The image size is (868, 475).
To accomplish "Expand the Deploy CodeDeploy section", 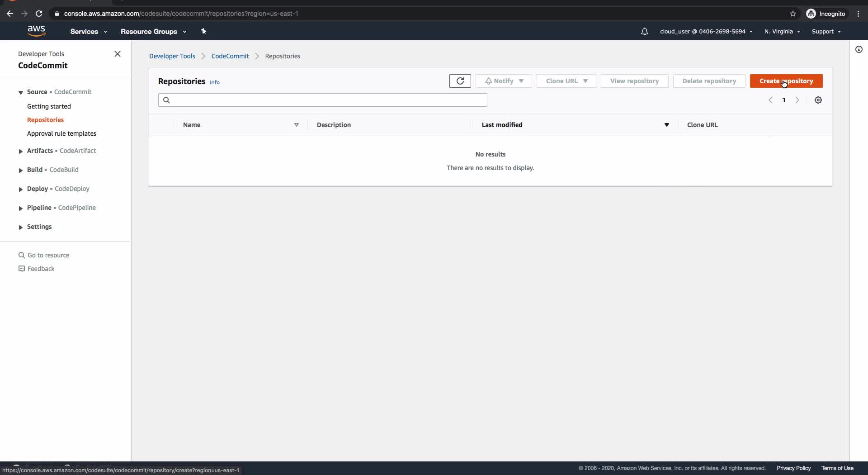I will click(x=20, y=189).
